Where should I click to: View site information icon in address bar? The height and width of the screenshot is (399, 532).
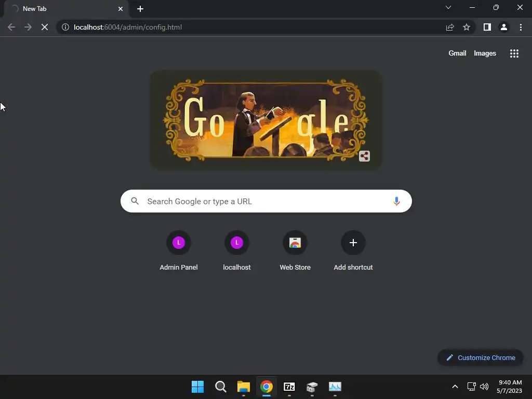pos(65,27)
